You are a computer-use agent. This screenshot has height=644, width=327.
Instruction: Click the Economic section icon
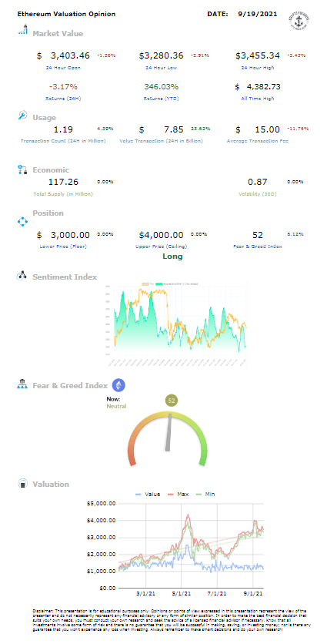click(22, 169)
